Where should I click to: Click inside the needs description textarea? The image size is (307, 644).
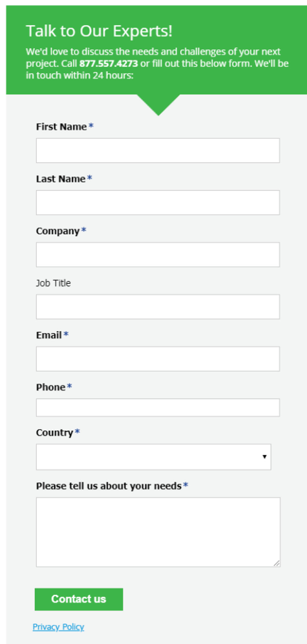157,535
